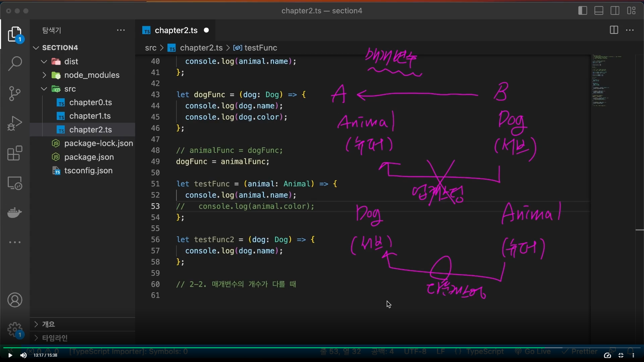Open the Extensions view
This screenshot has height=362, width=644.
(15, 153)
